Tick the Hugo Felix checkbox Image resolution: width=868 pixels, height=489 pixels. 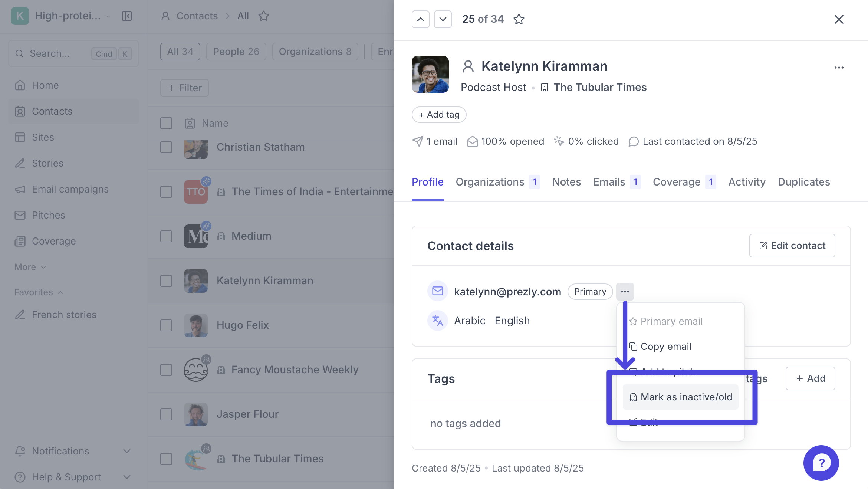click(x=166, y=325)
